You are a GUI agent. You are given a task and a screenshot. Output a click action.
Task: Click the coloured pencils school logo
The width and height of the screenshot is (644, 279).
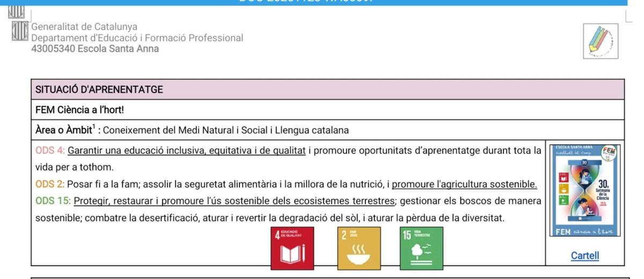601,41
